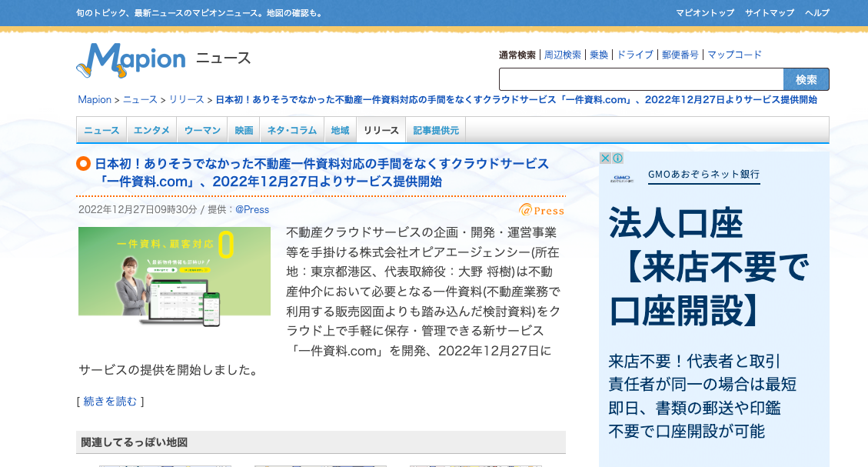Click the 続きを読む link
Image resolution: width=868 pixels, height=467 pixels.
point(110,401)
